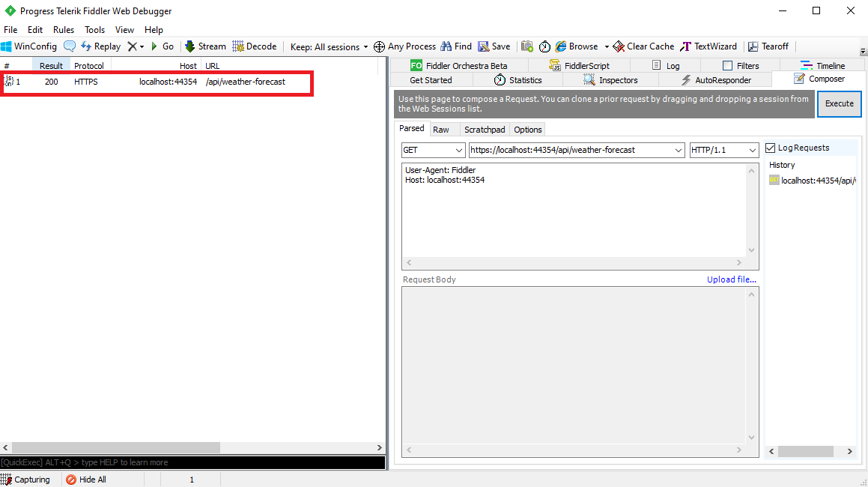This screenshot has height=487, width=868.
Task: Expand the request URL dropdown arrow
Action: pyautogui.click(x=678, y=150)
